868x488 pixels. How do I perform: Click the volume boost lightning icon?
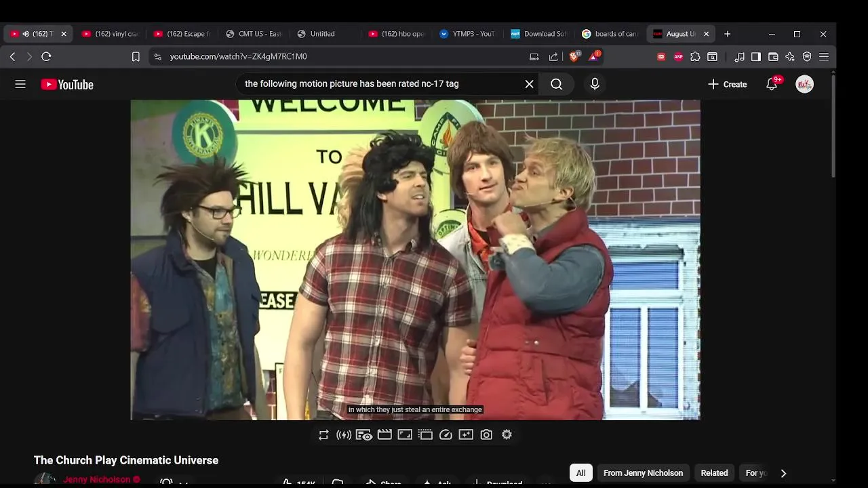click(x=344, y=435)
